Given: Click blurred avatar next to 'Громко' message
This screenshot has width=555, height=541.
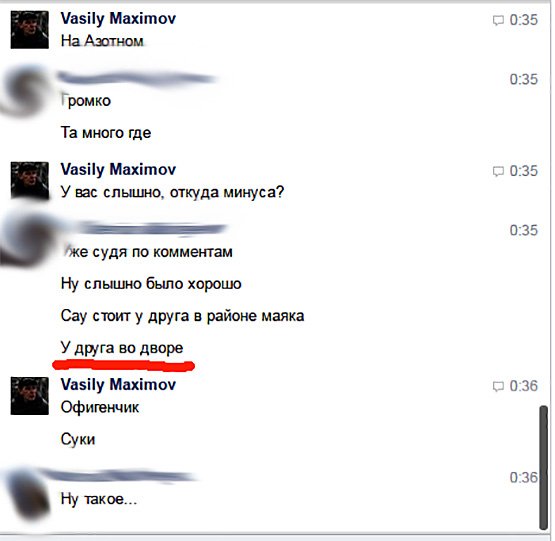Looking at the screenshot, I should (x=25, y=93).
